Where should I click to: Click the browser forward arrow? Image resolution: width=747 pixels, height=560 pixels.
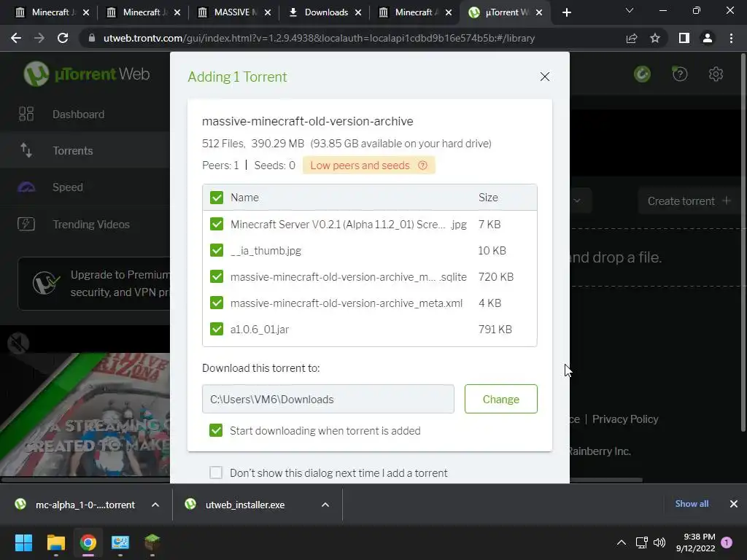[x=39, y=38]
